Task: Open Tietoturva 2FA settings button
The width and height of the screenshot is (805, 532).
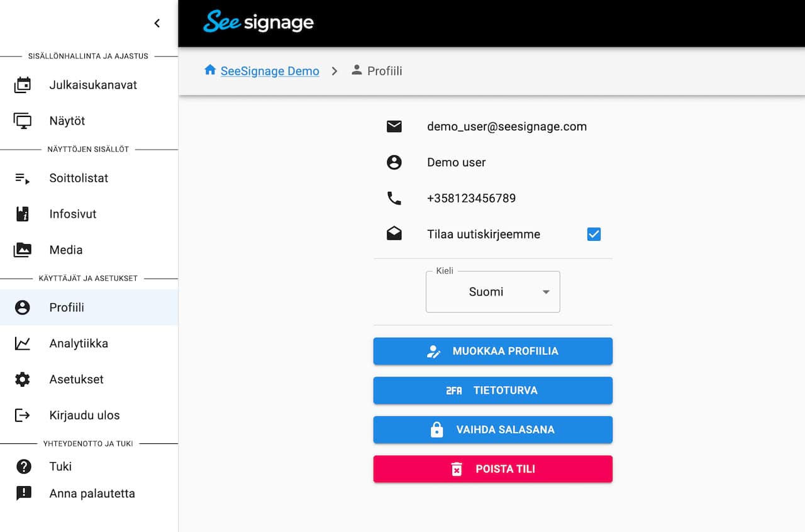Action: coord(492,391)
